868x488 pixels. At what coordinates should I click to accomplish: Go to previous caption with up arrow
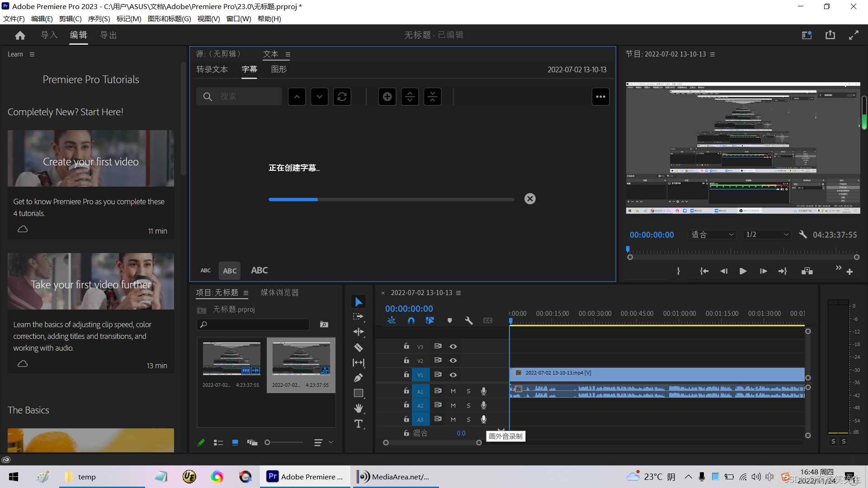pos(297,97)
